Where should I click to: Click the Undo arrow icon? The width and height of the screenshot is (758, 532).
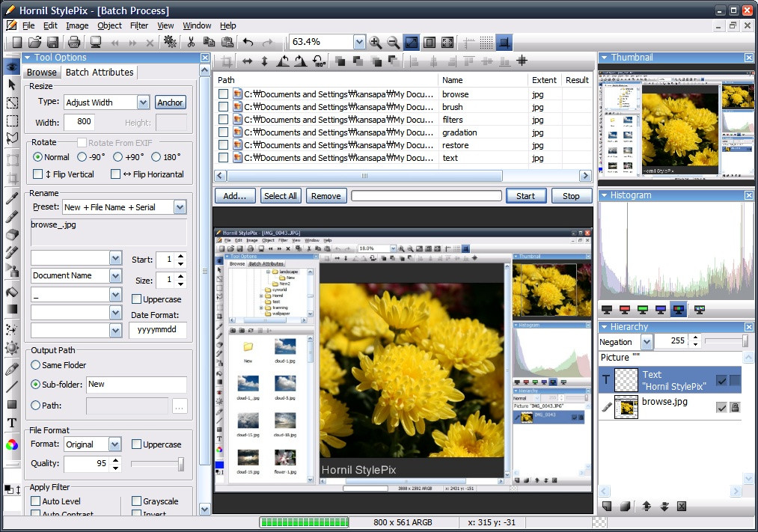click(248, 43)
